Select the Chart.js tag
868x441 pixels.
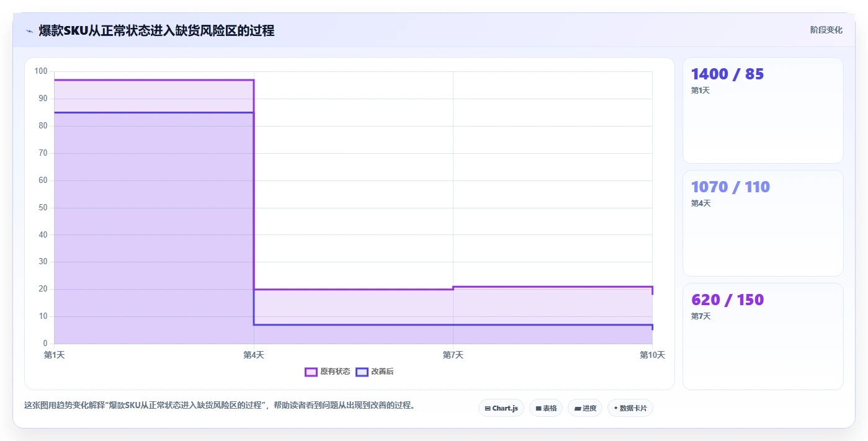click(501, 408)
